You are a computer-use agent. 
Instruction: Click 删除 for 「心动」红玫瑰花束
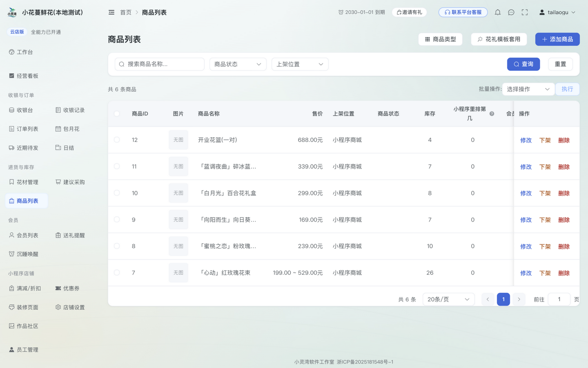(x=564, y=273)
